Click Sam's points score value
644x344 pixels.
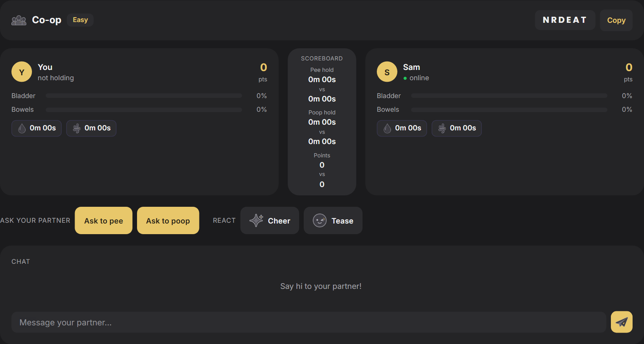point(629,68)
